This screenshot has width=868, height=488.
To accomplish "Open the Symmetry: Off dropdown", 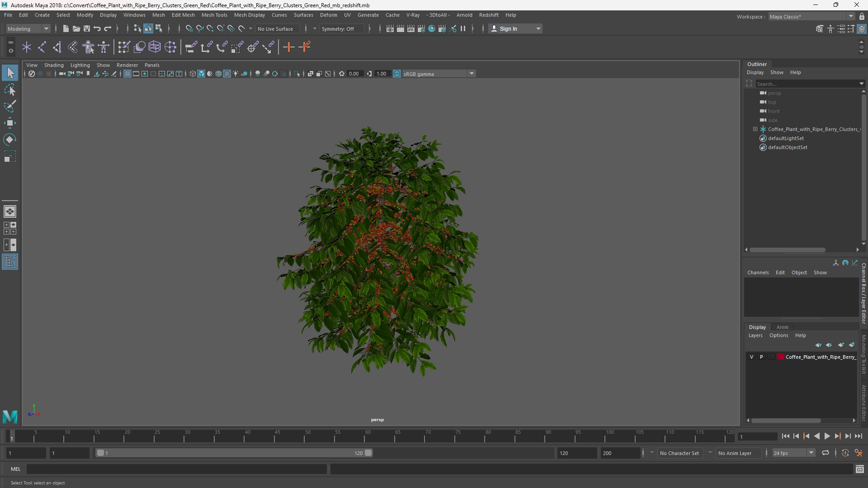I will (341, 28).
